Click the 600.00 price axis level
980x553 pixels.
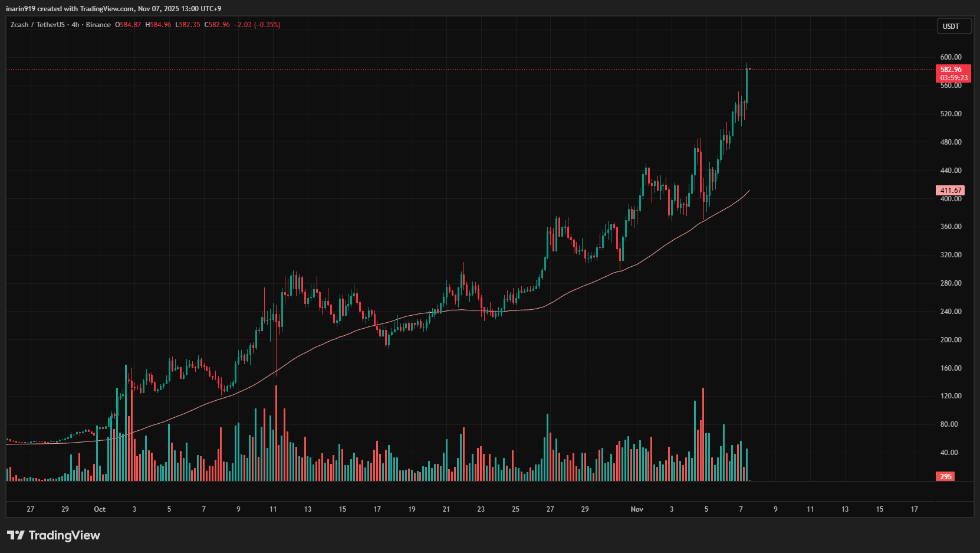point(951,57)
